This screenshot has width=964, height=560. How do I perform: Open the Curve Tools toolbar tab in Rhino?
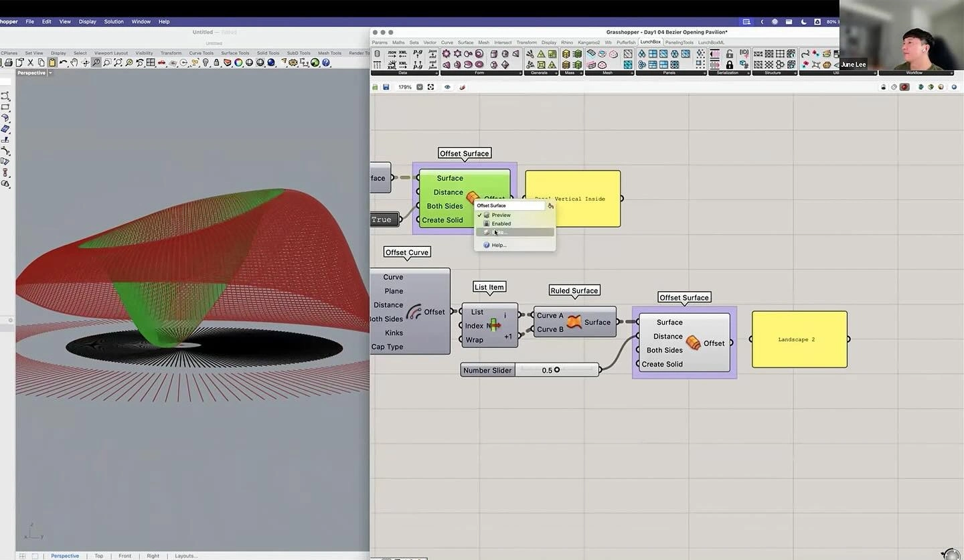201,53
